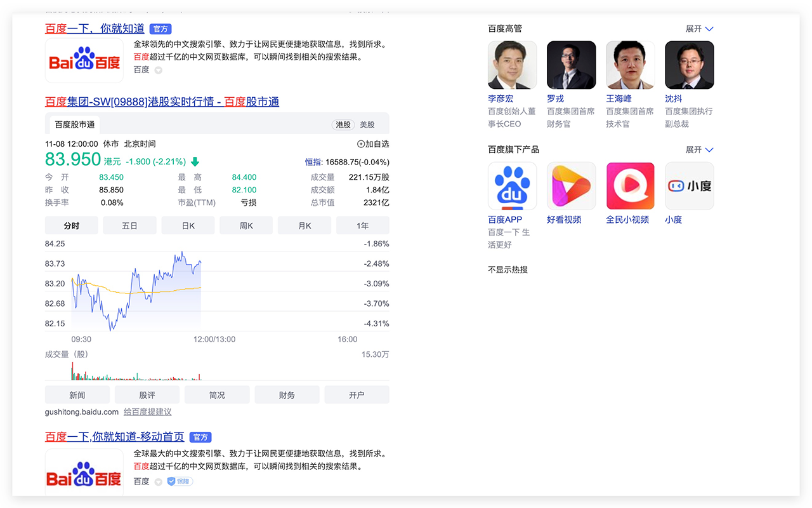Open the 好看视频 product icon
The image size is (812, 508).
571,185
